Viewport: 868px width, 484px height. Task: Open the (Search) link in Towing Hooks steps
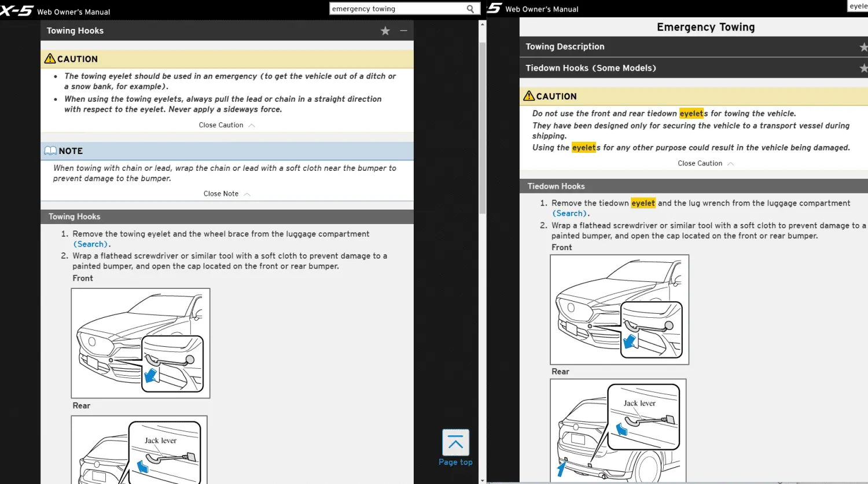pos(91,244)
